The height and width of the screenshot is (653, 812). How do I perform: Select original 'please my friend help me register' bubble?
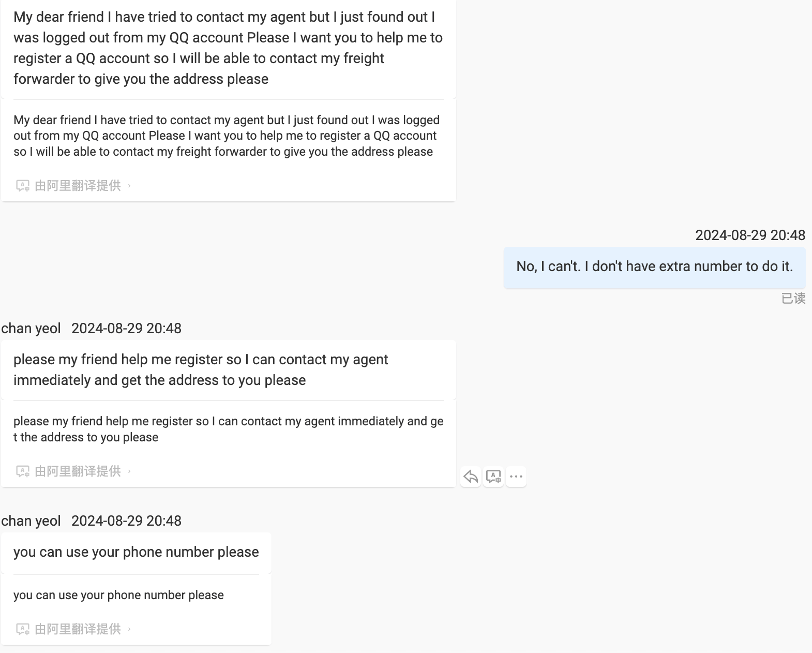coord(228,370)
